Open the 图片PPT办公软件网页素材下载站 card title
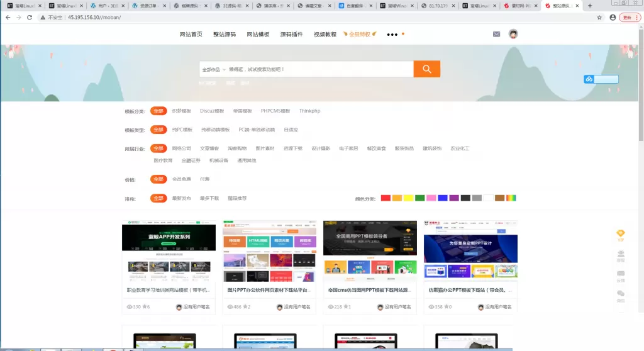The height and width of the screenshot is (351, 644). coord(269,290)
